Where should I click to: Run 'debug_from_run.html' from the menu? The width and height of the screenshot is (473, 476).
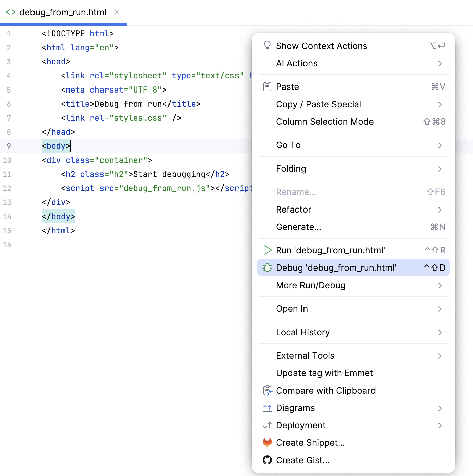tap(330, 250)
